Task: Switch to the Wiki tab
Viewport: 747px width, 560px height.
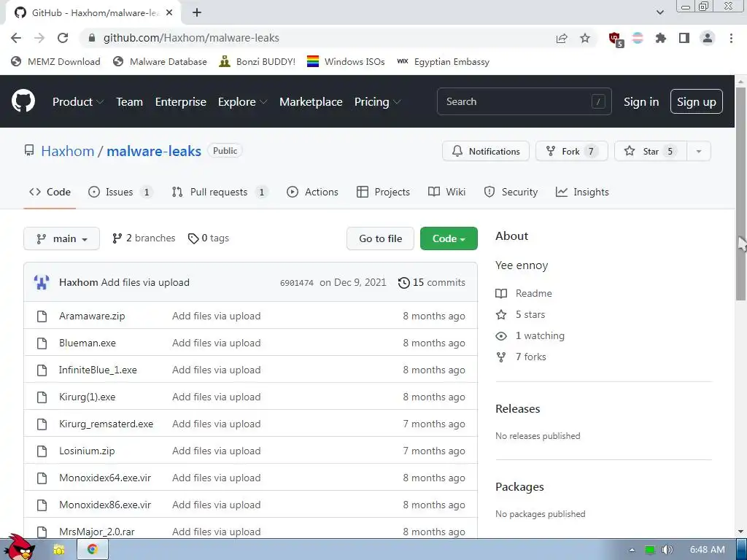Action: [447, 192]
